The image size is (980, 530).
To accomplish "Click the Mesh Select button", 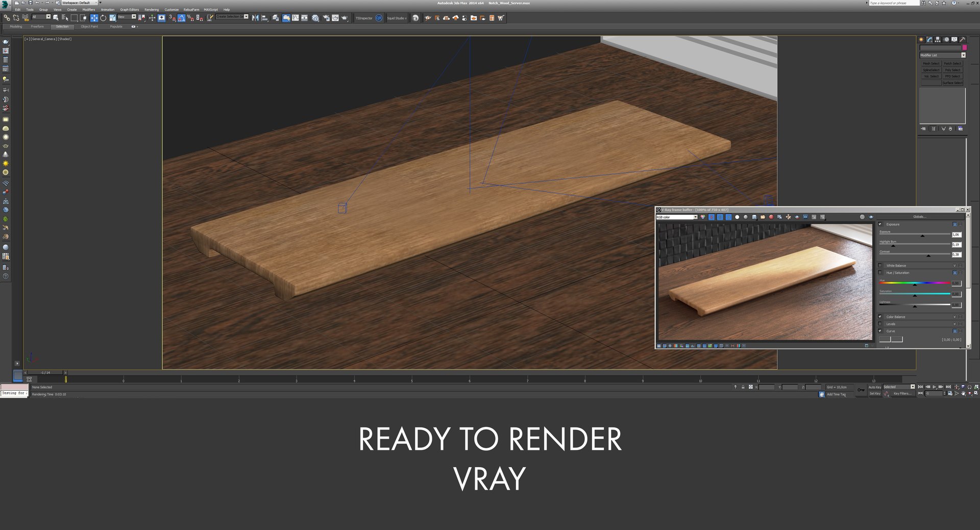I will 931,63.
